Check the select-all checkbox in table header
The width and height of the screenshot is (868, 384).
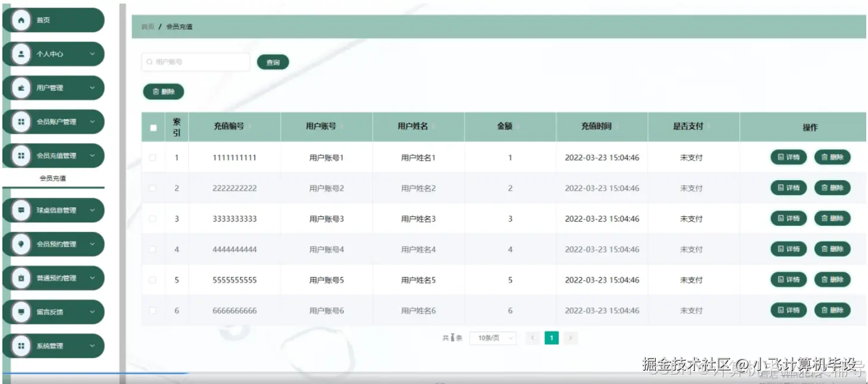tap(153, 127)
